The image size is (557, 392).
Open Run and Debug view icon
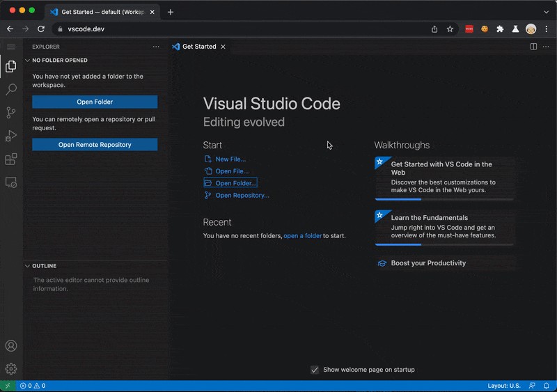11,136
